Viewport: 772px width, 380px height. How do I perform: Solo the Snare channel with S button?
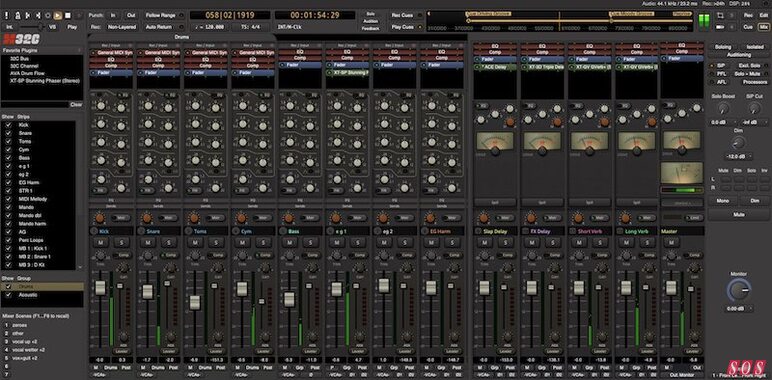coord(168,243)
